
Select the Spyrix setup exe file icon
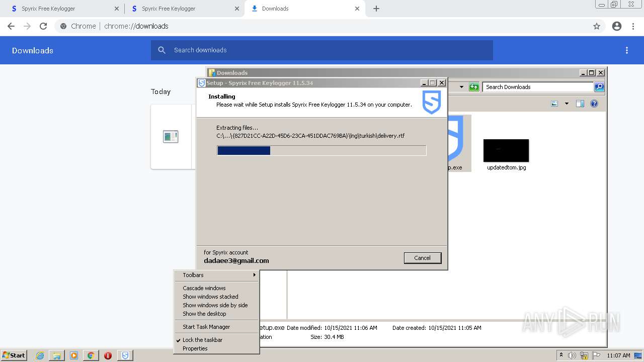coord(459,143)
